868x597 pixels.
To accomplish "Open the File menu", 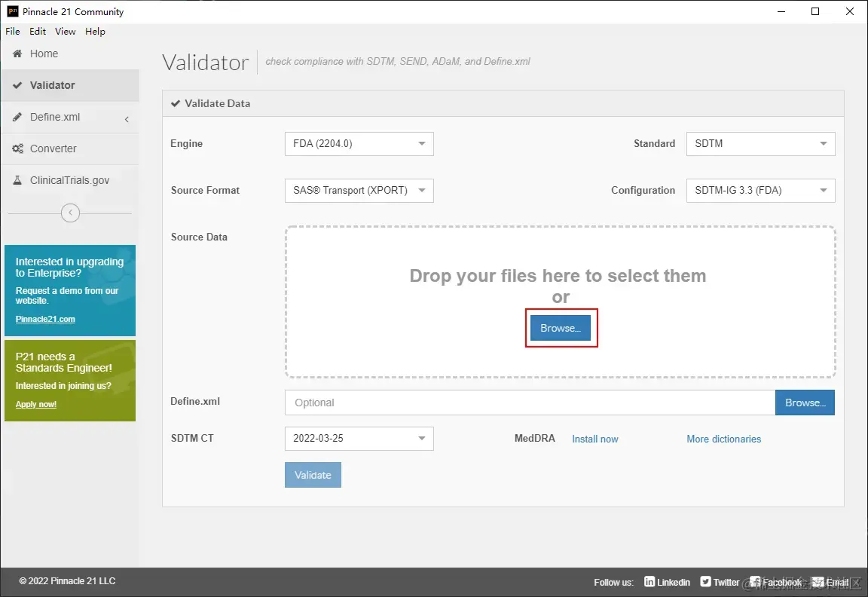I will 13,32.
